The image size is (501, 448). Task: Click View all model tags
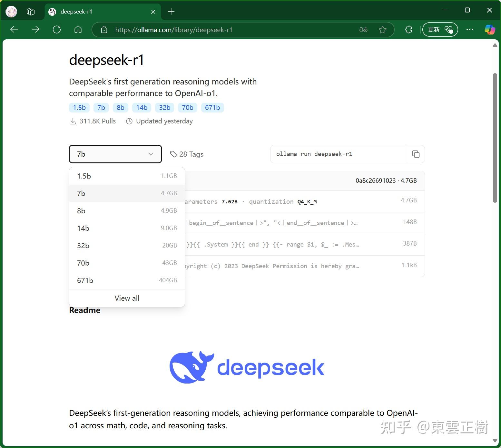127,298
